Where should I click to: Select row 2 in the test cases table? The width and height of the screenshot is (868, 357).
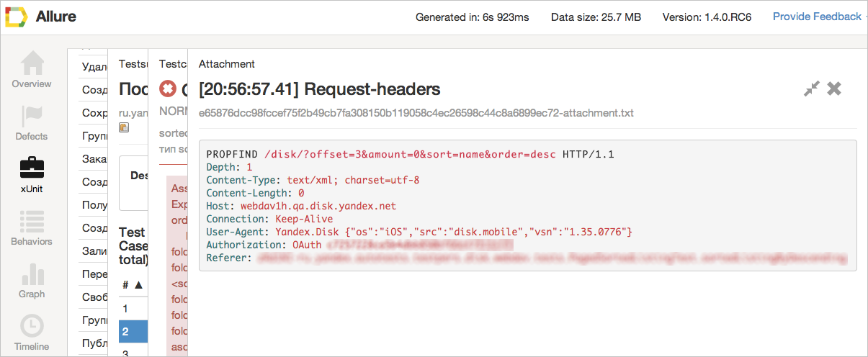(133, 332)
